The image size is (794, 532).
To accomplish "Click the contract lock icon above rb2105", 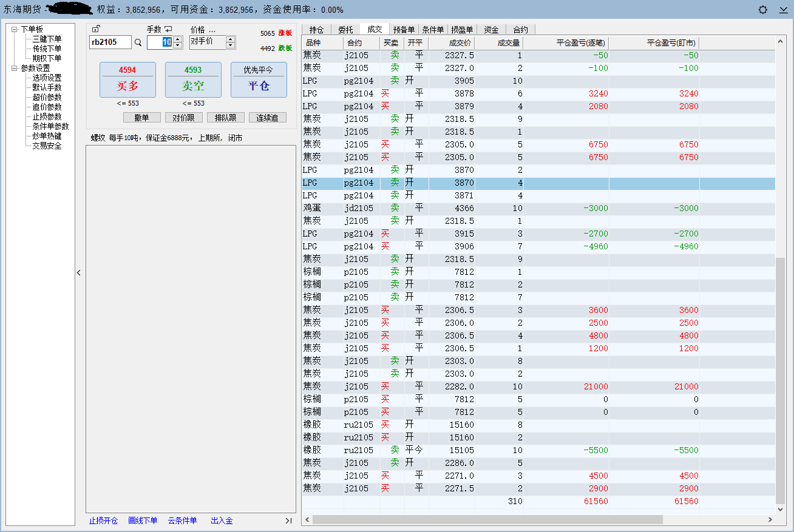I will (x=96, y=29).
